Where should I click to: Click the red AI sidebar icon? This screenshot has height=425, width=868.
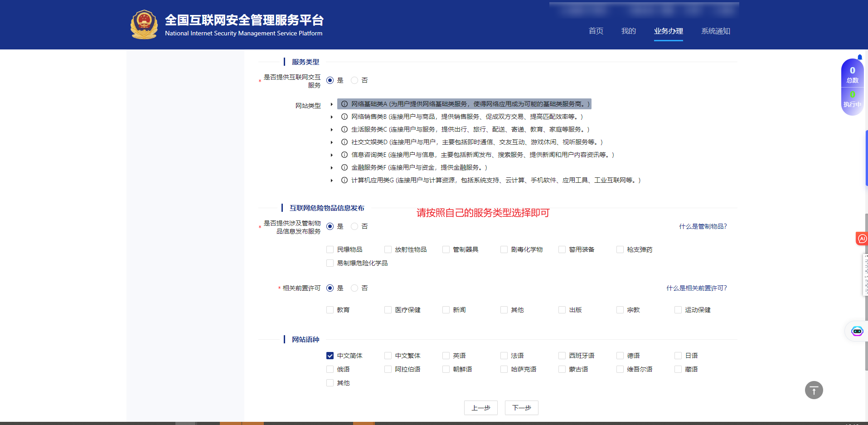tap(862, 239)
